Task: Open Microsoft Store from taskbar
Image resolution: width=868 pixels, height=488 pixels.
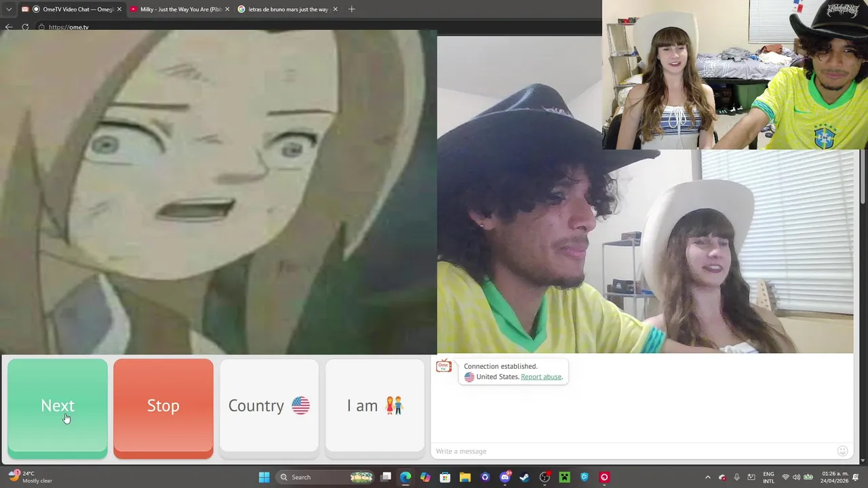Action: click(x=445, y=477)
